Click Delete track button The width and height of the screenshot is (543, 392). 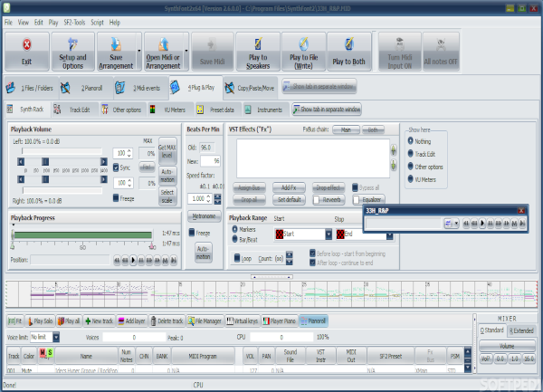[167, 321]
